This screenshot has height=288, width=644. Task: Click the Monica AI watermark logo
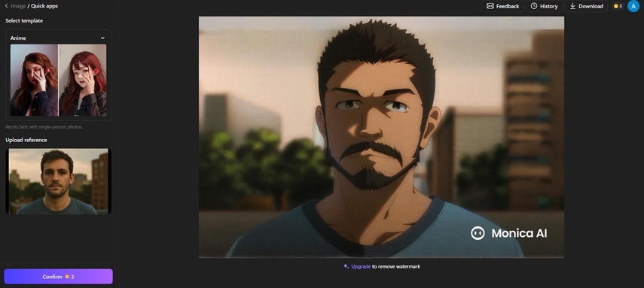coord(478,233)
